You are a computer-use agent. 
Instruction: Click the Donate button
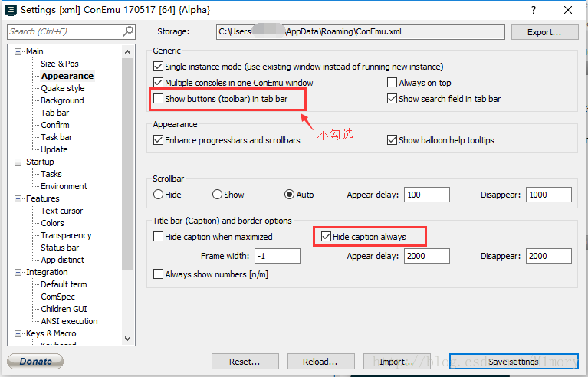point(35,362)
